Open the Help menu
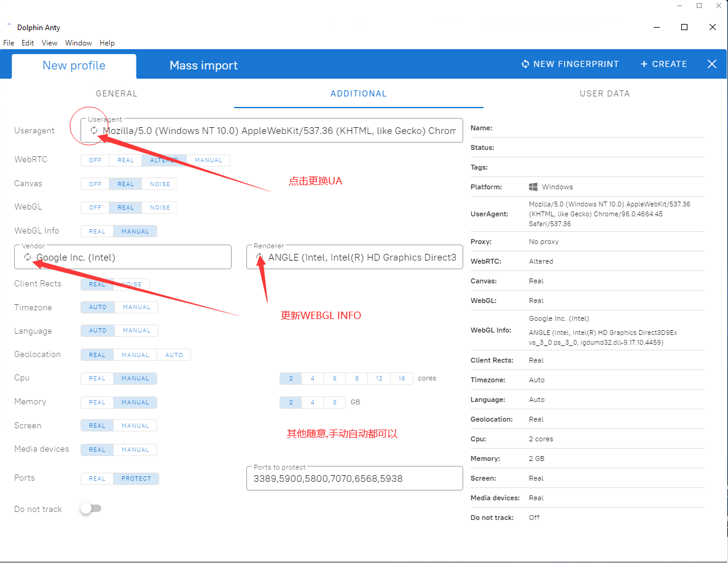 [107, 43]
